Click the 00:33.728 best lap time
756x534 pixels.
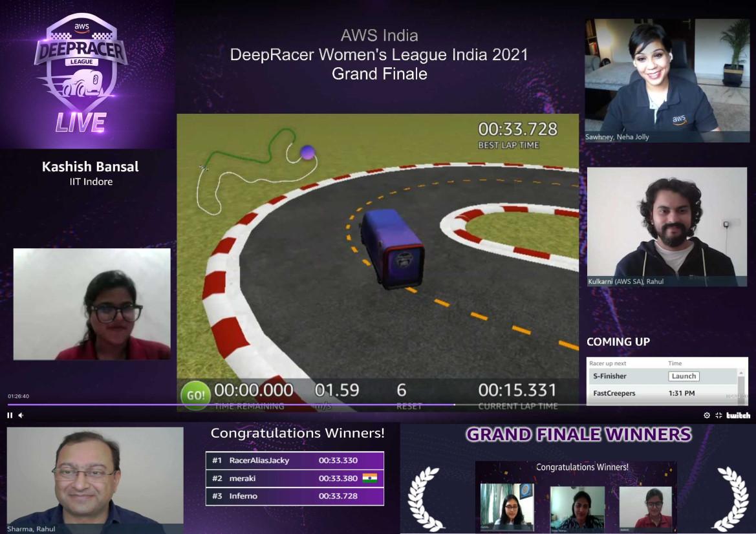pyautogui.click(x=517, y=129)
